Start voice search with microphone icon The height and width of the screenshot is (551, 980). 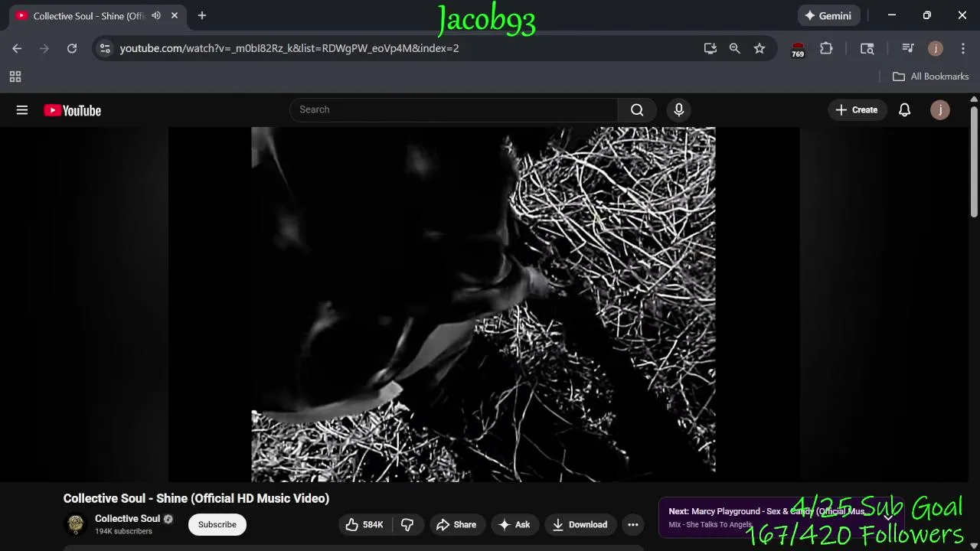point(678,109)
